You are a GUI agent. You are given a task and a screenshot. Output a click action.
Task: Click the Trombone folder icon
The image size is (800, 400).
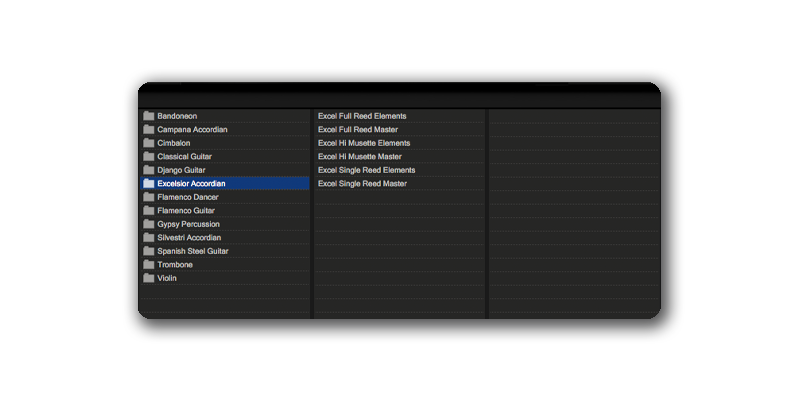[148, 265]
